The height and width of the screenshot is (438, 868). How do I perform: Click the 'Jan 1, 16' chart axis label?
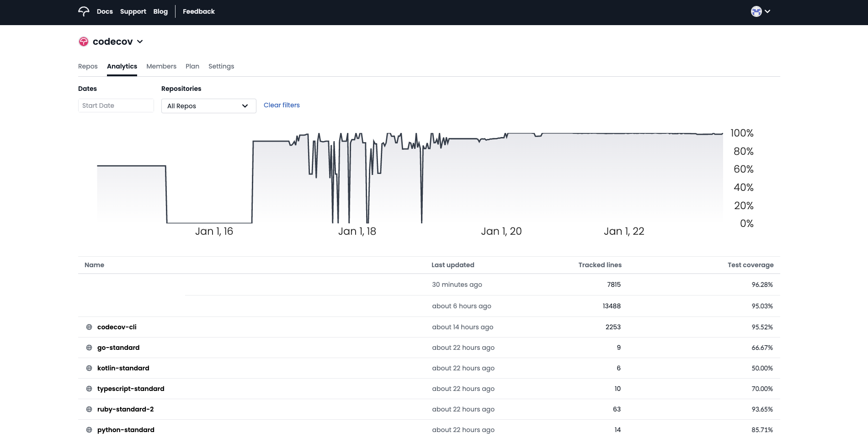tap(214, 232)
